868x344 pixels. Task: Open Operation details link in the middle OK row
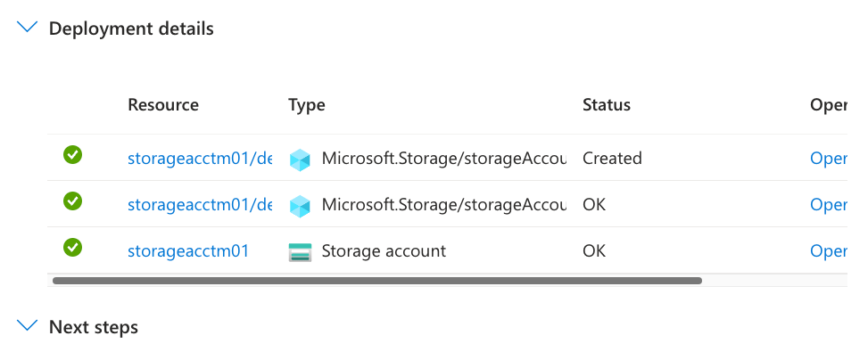[828, 205]
